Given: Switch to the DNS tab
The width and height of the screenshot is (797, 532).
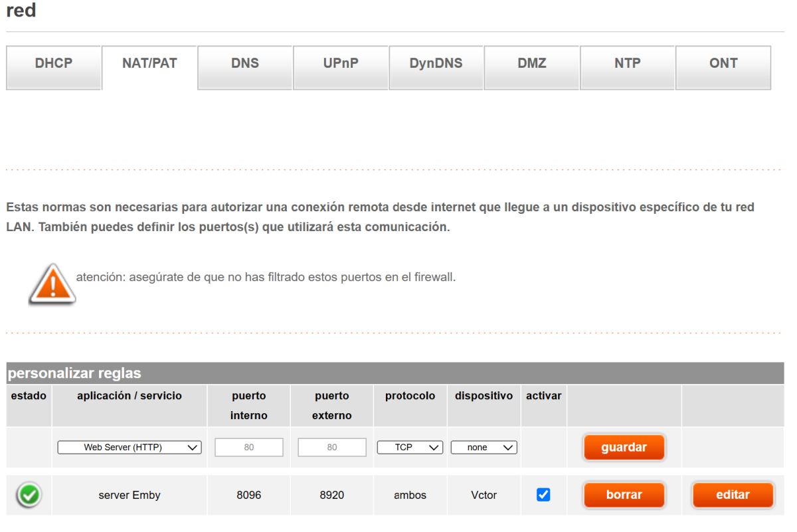Looking at the screenshot, I should pyautogui.click(x=245, y=67).
